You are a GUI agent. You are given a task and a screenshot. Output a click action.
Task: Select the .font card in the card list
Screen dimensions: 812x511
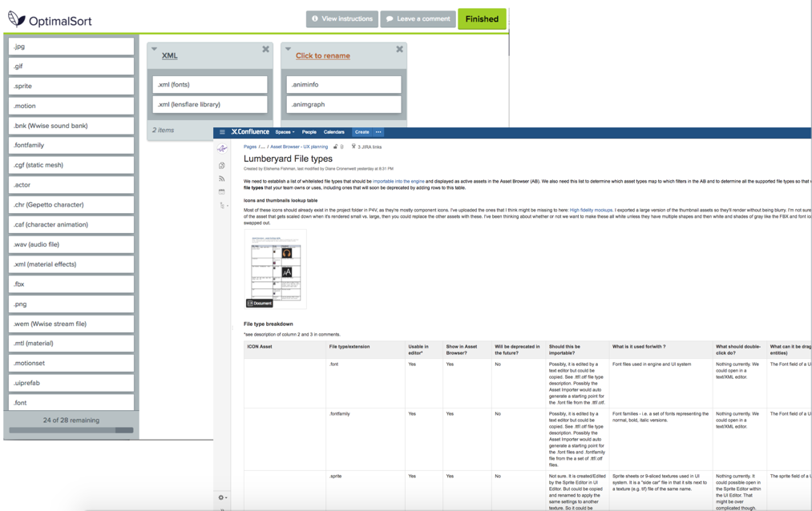click(x=71, y=402)
